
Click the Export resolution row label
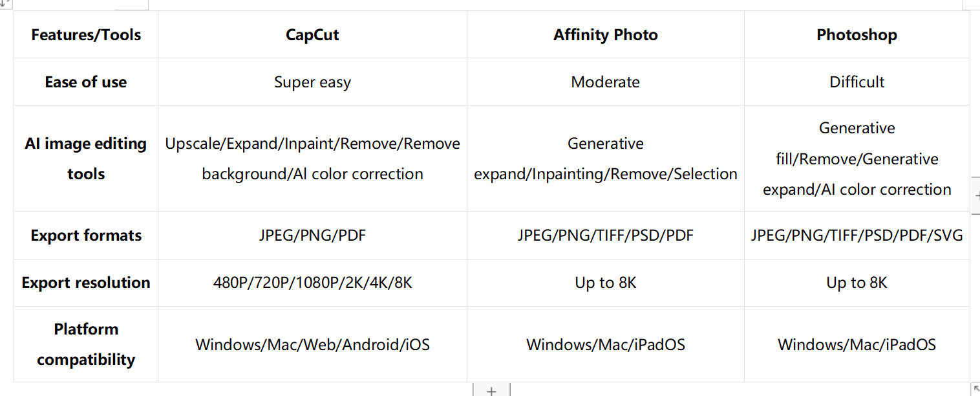coord(86,283)
